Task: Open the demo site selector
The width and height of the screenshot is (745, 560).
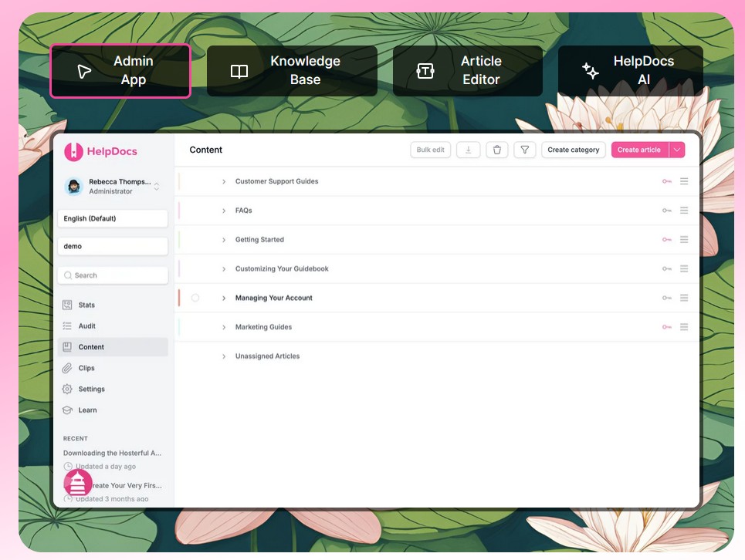Action: [x=113, y=246]
